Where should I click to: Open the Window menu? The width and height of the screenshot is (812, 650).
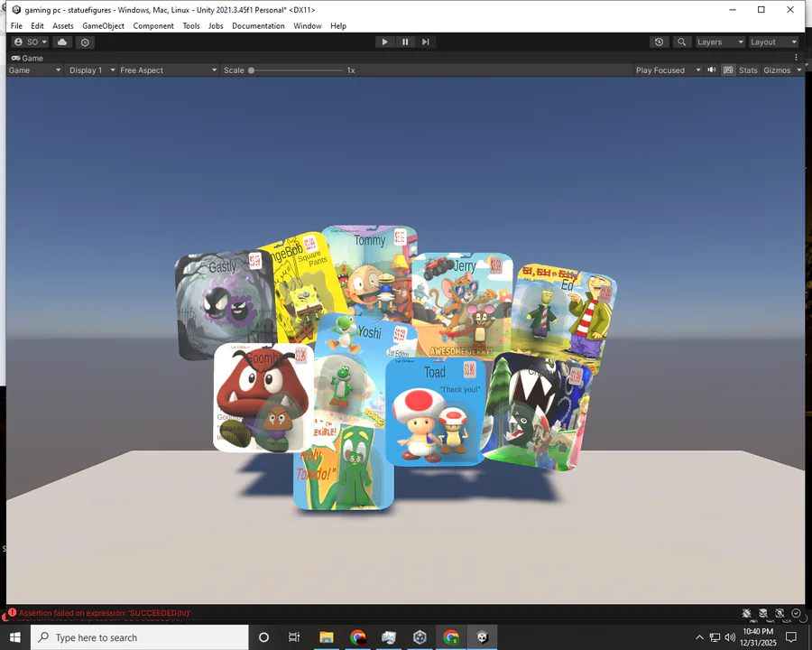click(x=308, y=26)
